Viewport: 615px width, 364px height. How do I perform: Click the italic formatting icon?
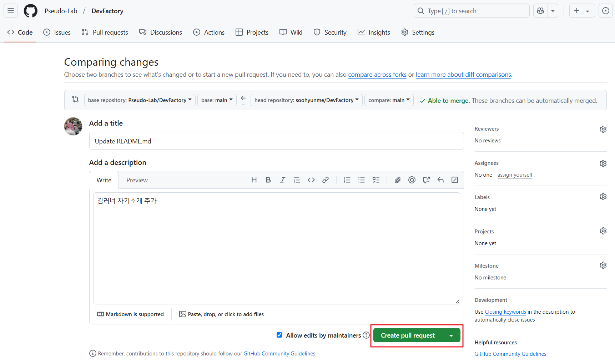point(282,180)
